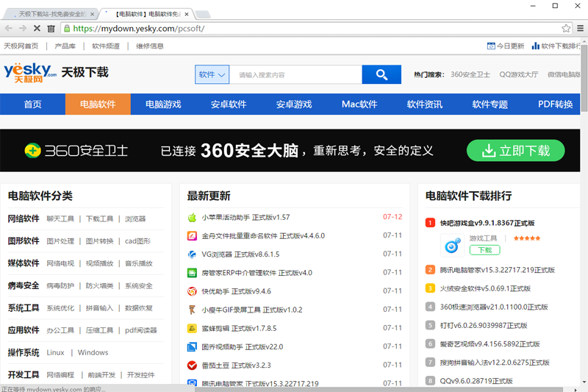Click the VG浏览器 app icon
Screen dimensions: 588x392
[x=192, y=254]
